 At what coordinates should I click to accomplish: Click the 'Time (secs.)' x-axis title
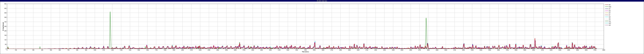[x=305, y=52]
